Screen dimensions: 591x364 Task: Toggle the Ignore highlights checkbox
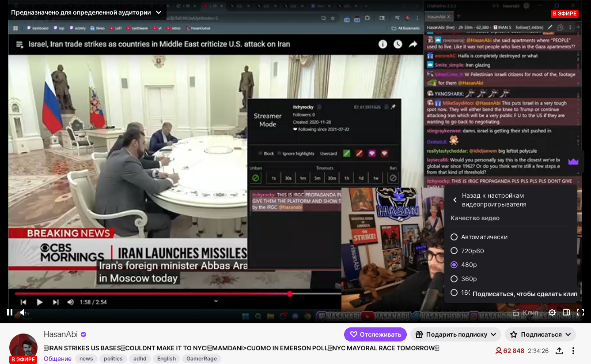280,154
